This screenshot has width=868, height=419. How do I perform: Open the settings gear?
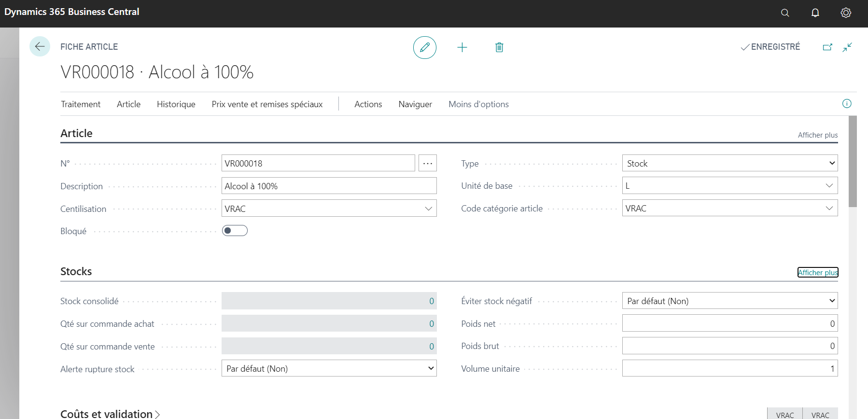tap(846, 13)
